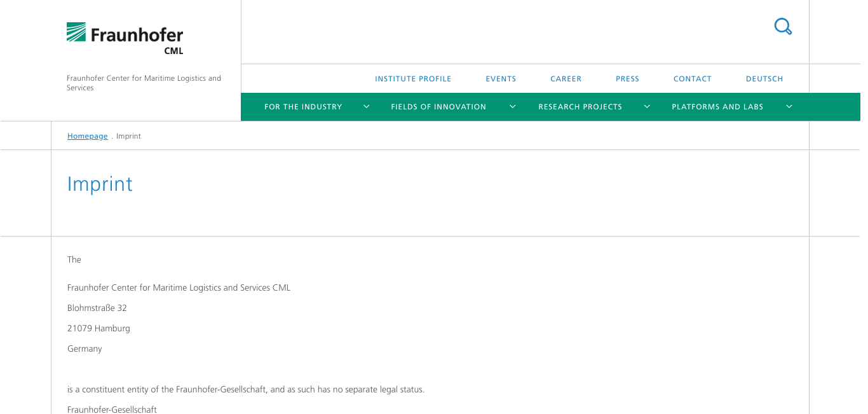Click the 'Germany' address line
Image resolution: width=868 pixels, height=414 pixels.
(x=85, y=348)
